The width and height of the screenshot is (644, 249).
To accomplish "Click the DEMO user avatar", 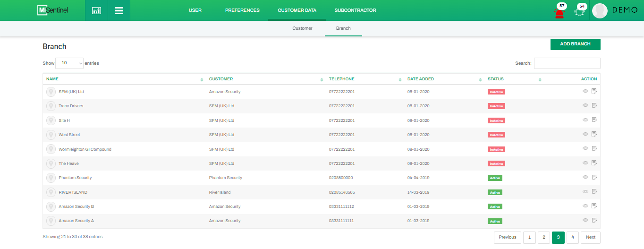I will pos(600,11).
